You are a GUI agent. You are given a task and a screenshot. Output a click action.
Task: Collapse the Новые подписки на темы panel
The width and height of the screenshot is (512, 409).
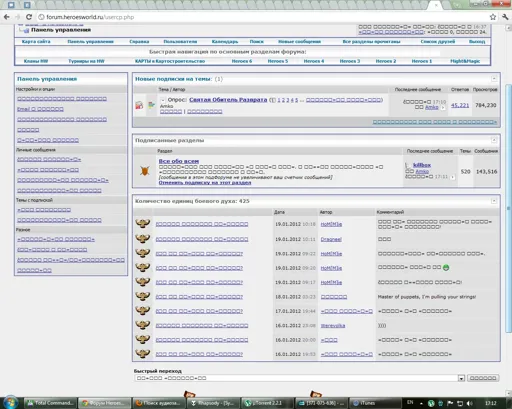point(494,79)
